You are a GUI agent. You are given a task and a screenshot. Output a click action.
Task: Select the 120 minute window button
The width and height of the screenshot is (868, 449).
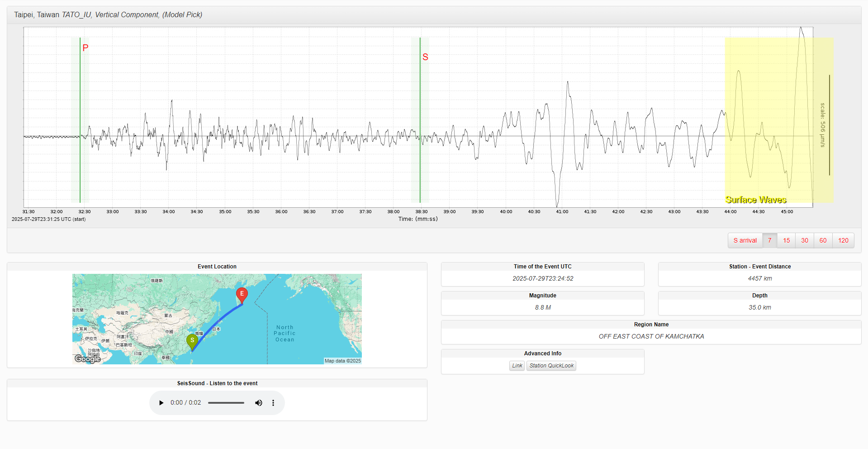tap(843, 240)
